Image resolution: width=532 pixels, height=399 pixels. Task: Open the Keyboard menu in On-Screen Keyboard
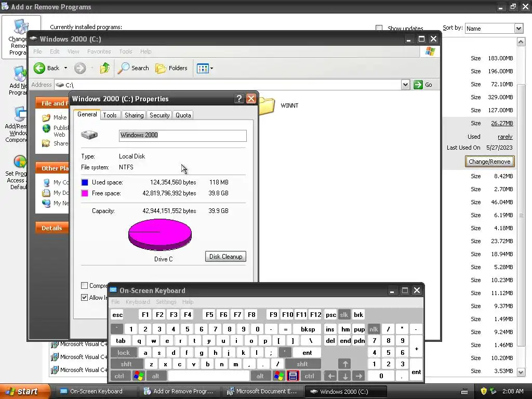click(137, 302)
